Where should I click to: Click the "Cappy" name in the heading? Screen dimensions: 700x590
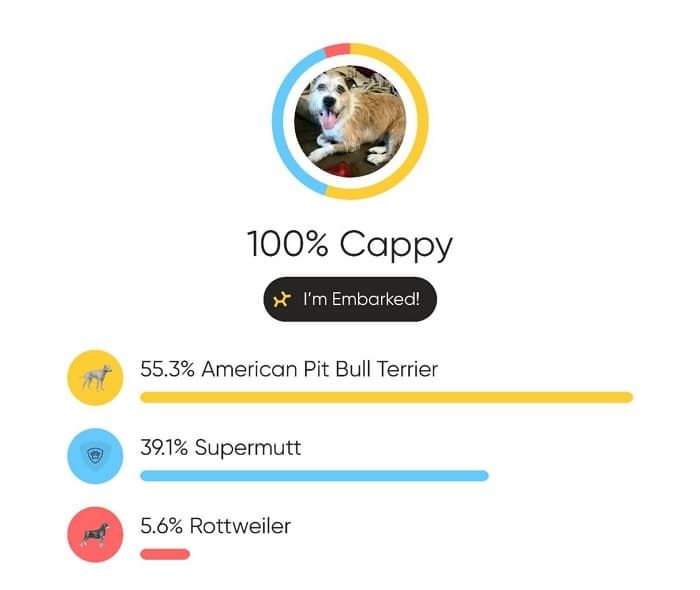pyautogui.click(x=396, y=244)
